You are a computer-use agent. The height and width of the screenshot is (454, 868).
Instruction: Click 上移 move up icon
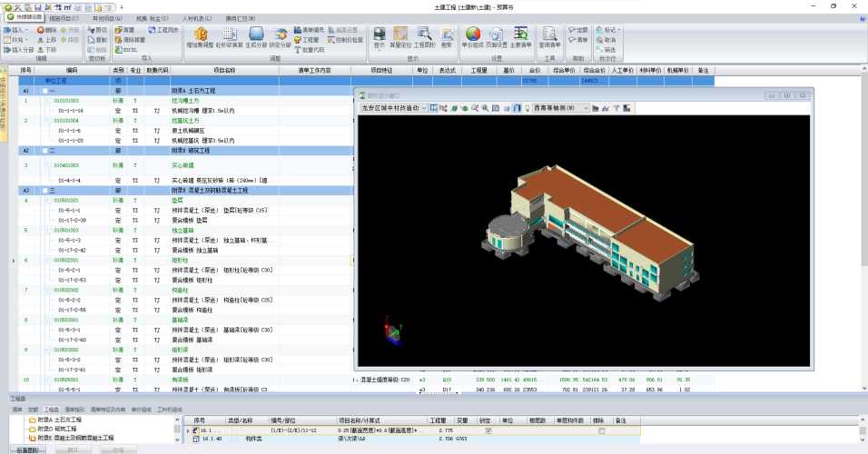(46, 40)
